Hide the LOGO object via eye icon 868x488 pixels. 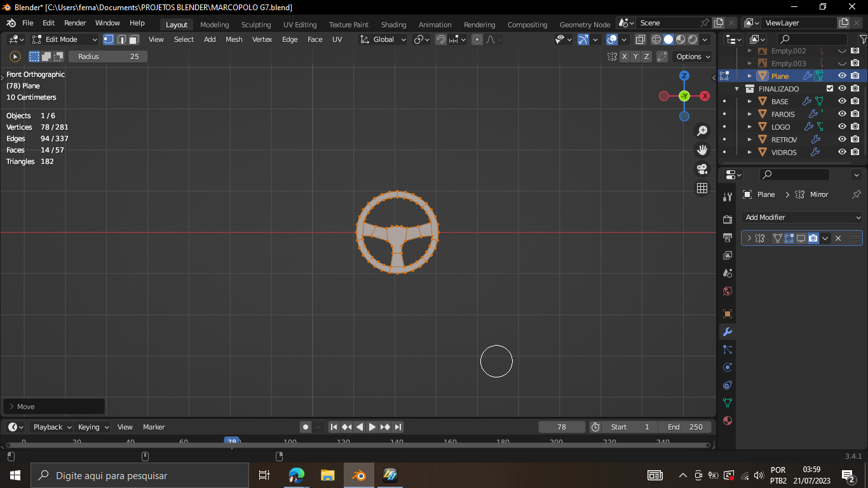[842, 126]
